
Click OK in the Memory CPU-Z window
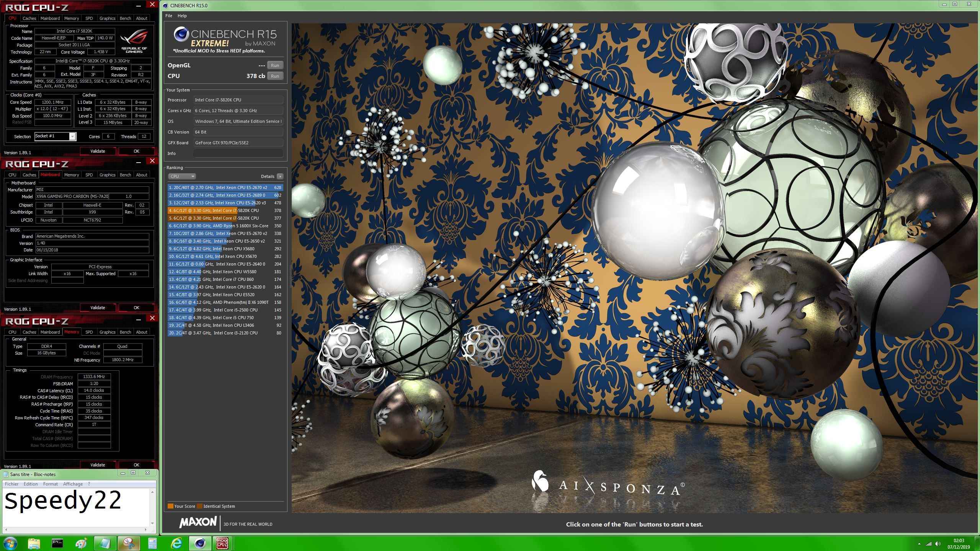pyautogui.click(x=136, y=465)
